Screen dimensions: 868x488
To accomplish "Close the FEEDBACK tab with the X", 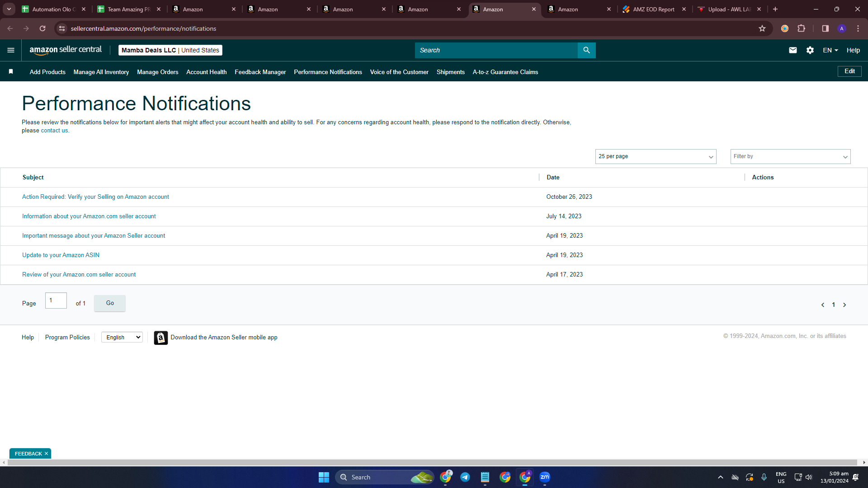I will point(46,454).
